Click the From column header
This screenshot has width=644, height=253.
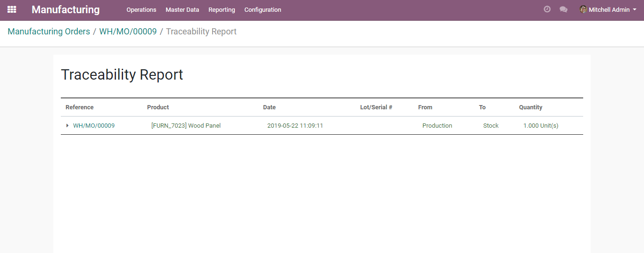click(x=425, y=107)
